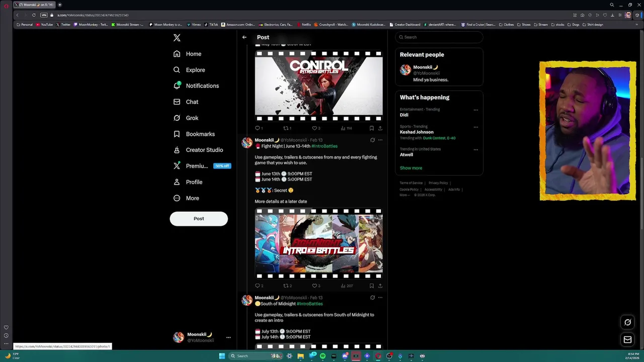
Task: Open Bookmarks page
Action: 194,134
